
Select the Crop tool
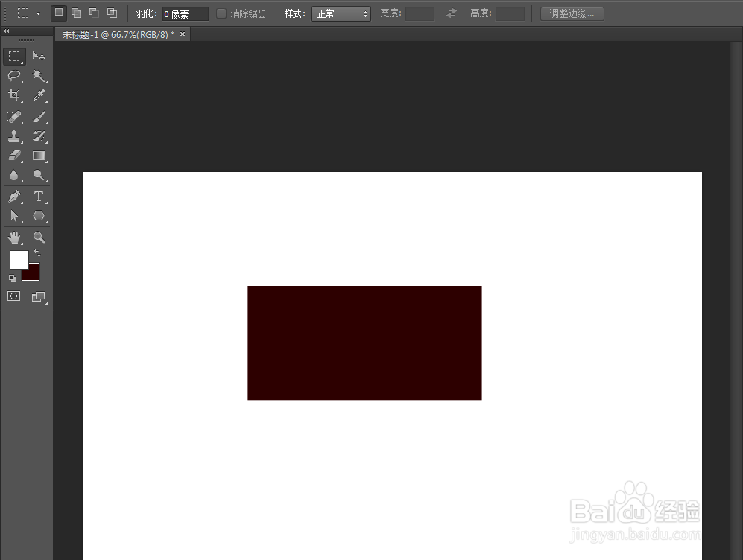[14, 95]
